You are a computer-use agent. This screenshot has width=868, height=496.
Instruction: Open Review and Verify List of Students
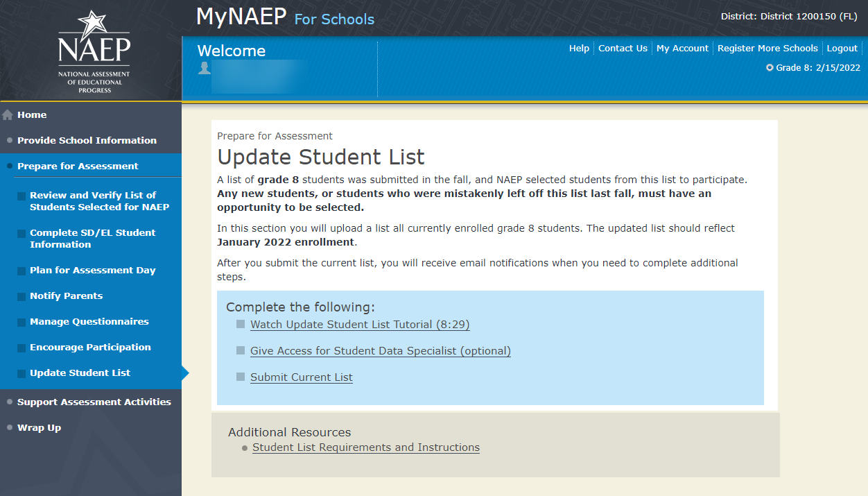(99, 201)
